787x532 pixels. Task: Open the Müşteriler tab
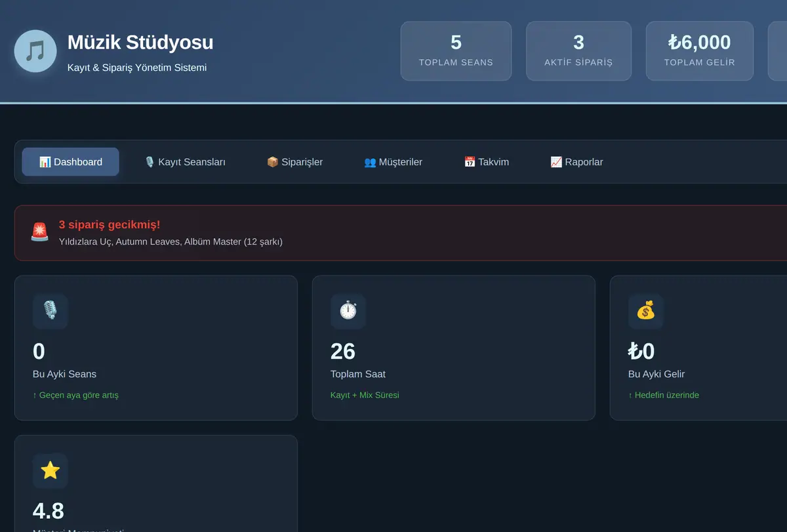click(393, 162)
